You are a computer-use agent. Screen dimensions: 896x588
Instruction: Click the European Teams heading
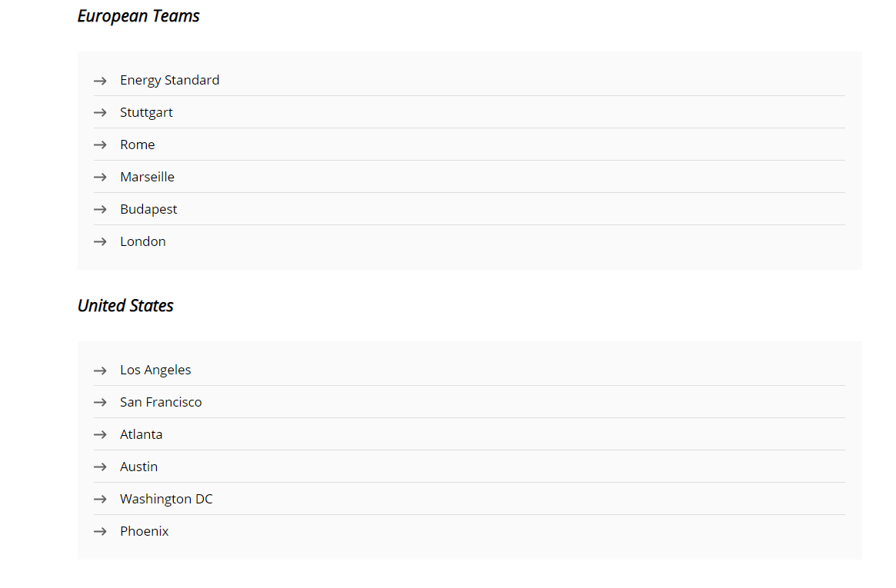(138, 16)
